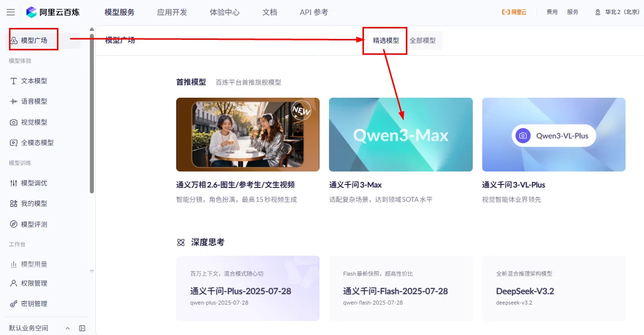This screenshot has width=644, height=335.
Task: Click the 阿里云 logo in header
Action: (x=514, y=12)
